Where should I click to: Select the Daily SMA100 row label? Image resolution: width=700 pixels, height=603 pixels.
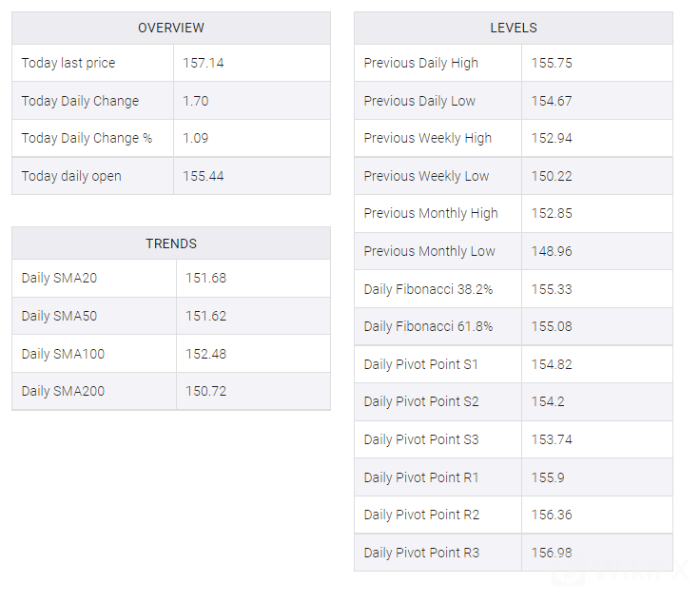point(63,354)
